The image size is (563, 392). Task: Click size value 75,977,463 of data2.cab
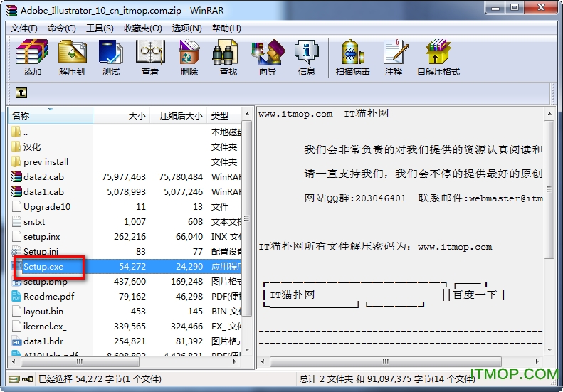pos(124,177)
